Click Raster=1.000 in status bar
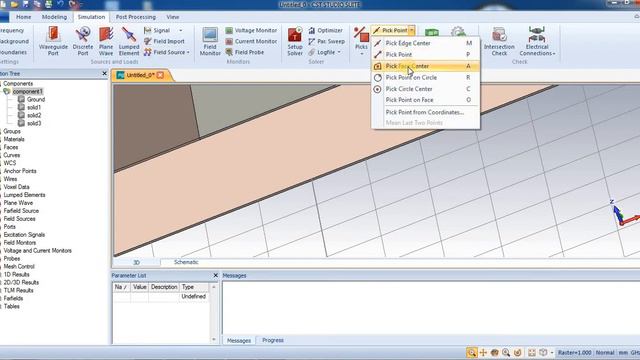Screen dimensions: 640x360 pyautogui.click(x=574, y=353)
